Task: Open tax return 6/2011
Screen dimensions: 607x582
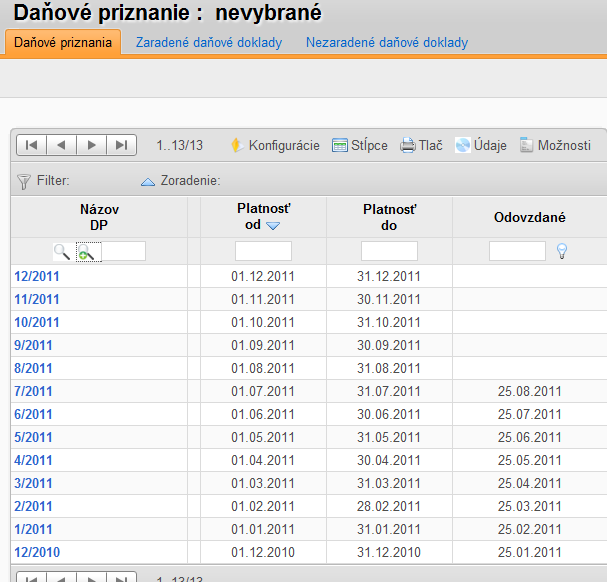Action: click(33, 414)
